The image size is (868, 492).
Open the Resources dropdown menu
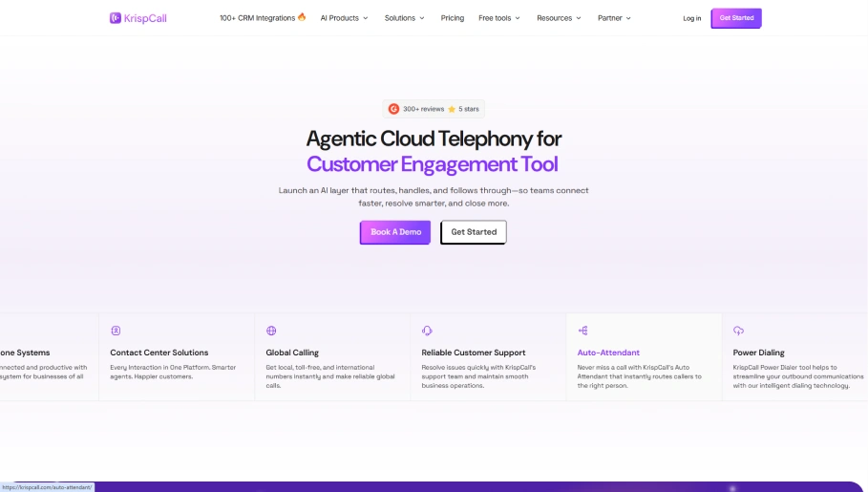(559, 18)
